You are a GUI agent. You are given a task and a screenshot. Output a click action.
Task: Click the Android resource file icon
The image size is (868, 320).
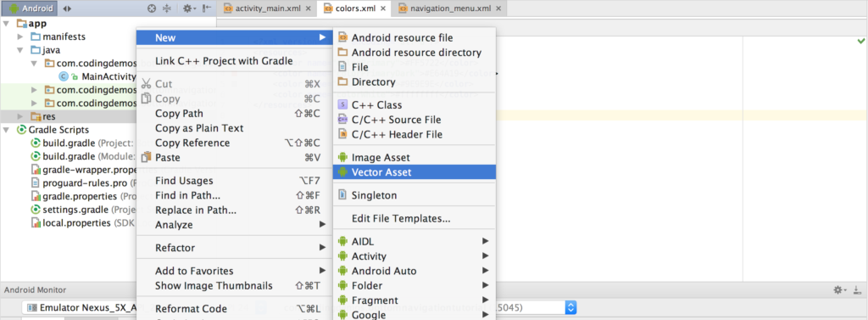click(342, 37)
